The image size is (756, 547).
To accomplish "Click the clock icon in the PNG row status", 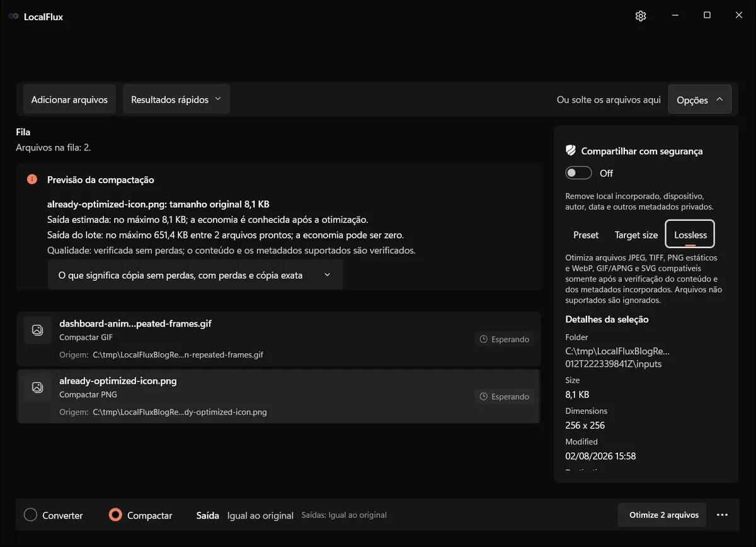I will coord(483,397).
